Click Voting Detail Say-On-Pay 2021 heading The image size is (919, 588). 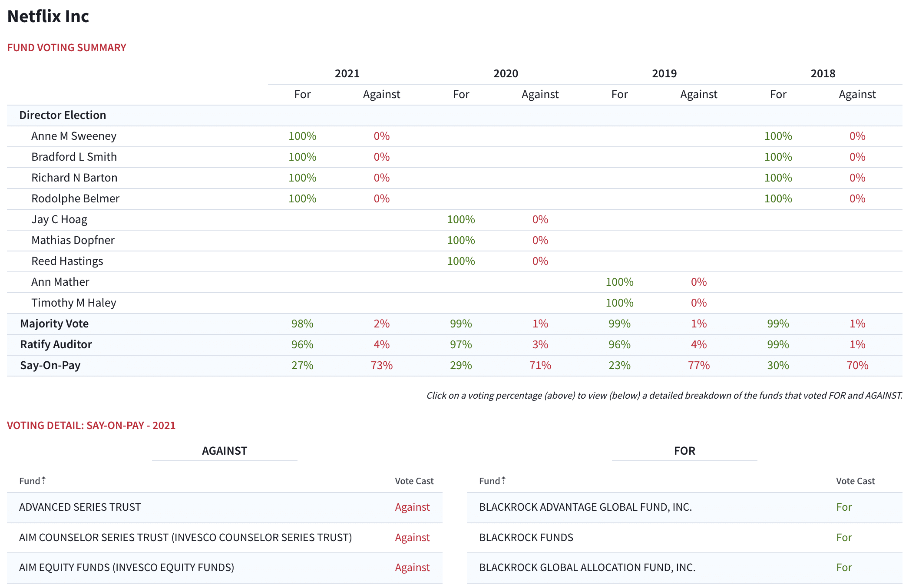point(91,426)
